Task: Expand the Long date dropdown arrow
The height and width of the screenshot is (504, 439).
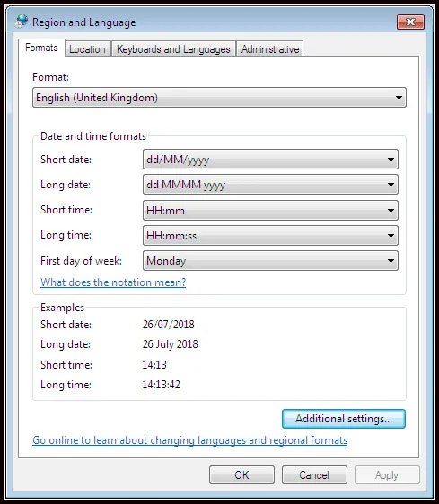Action: [391, 185]
